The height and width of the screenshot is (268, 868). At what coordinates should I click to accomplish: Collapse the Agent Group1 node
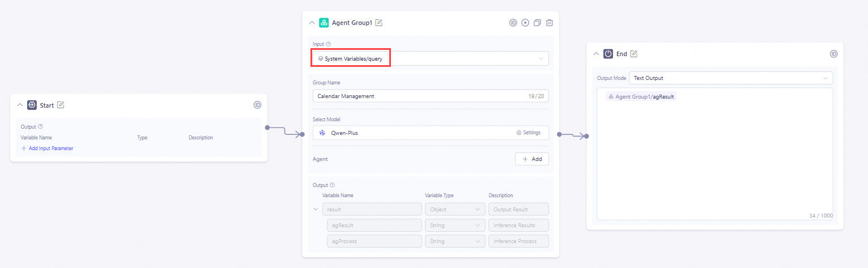point(312,23)
